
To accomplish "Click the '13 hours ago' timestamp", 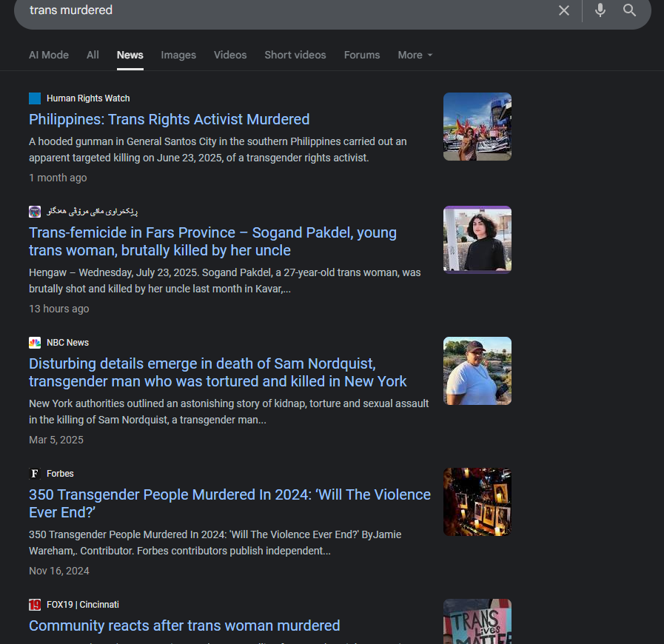I will click(59, 309).
